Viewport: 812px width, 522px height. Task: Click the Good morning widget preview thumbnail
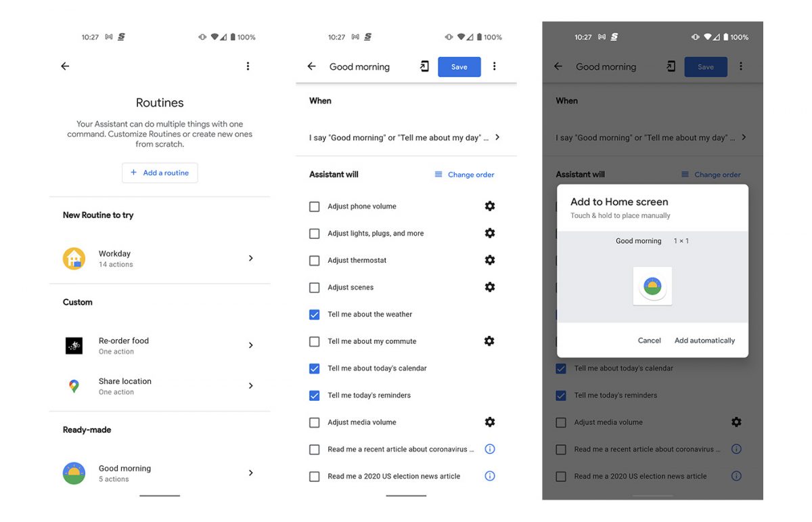tap(652, 286)
